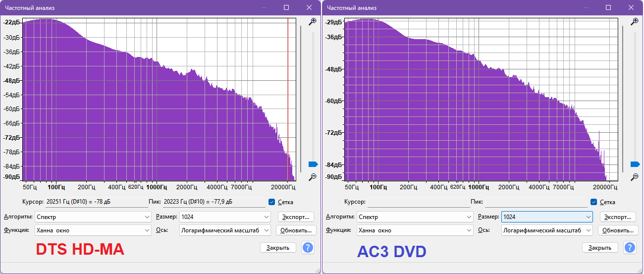
Task: Click Закрыть button in left window
Action: [x=278, y=247]
